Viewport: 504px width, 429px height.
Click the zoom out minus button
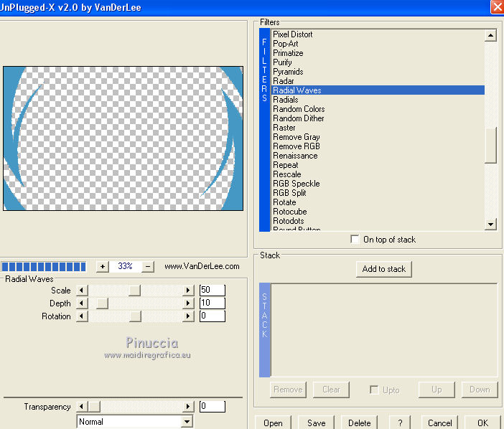click(148, 267)
